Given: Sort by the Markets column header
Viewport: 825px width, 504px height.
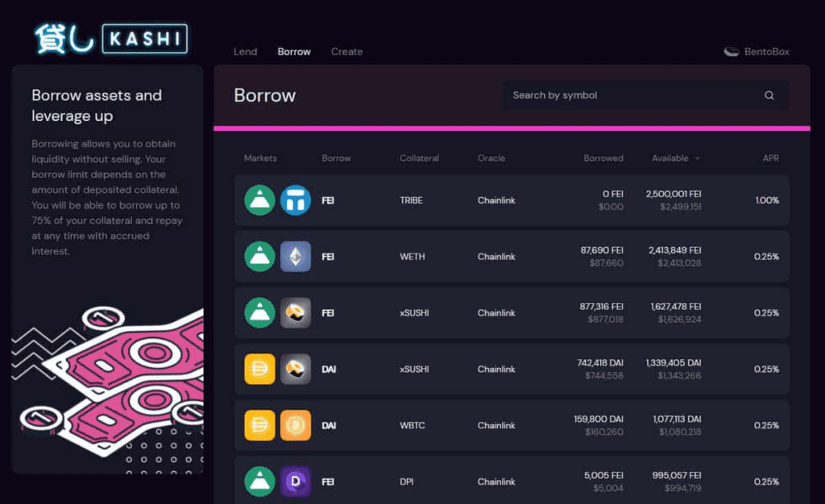Looking at the screenshot, I should 260,158.
